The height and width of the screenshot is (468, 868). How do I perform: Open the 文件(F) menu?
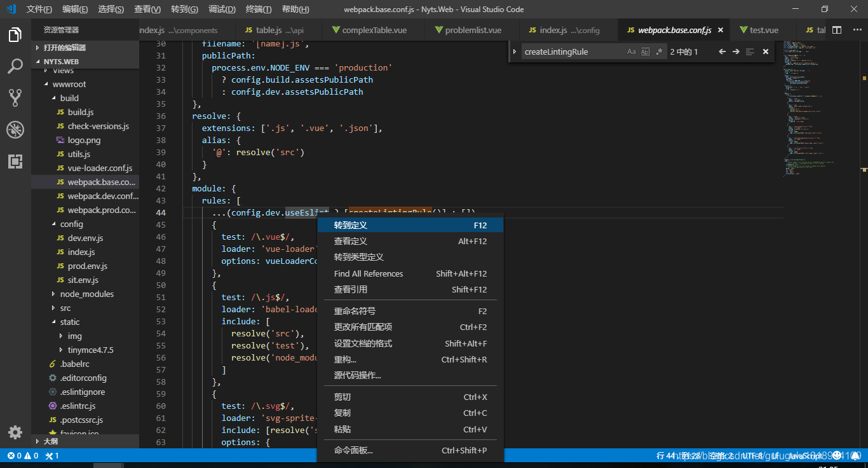click(39, 10)
